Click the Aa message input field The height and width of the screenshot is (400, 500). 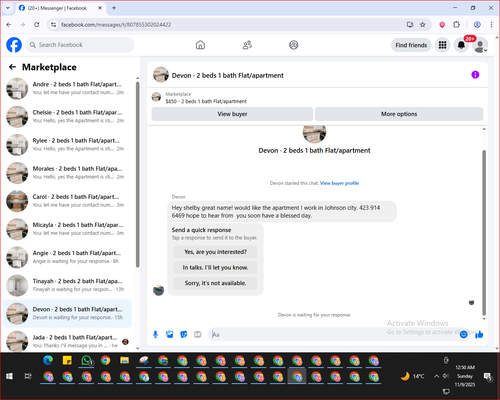[333, 334]
